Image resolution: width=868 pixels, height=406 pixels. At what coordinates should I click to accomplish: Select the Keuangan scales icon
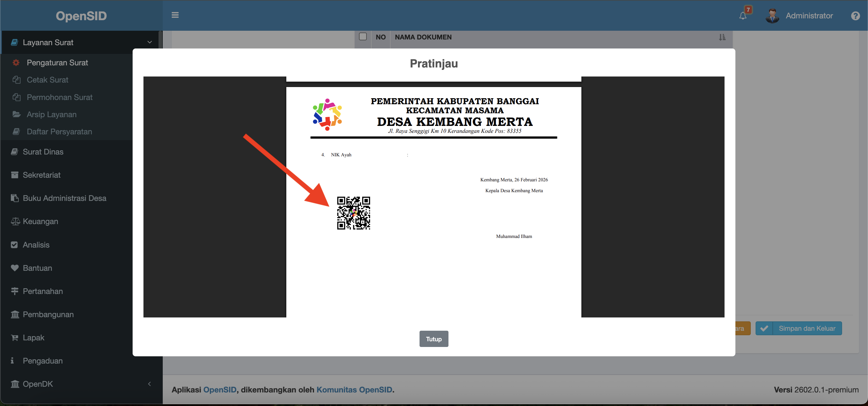click(x=15, y=221)
